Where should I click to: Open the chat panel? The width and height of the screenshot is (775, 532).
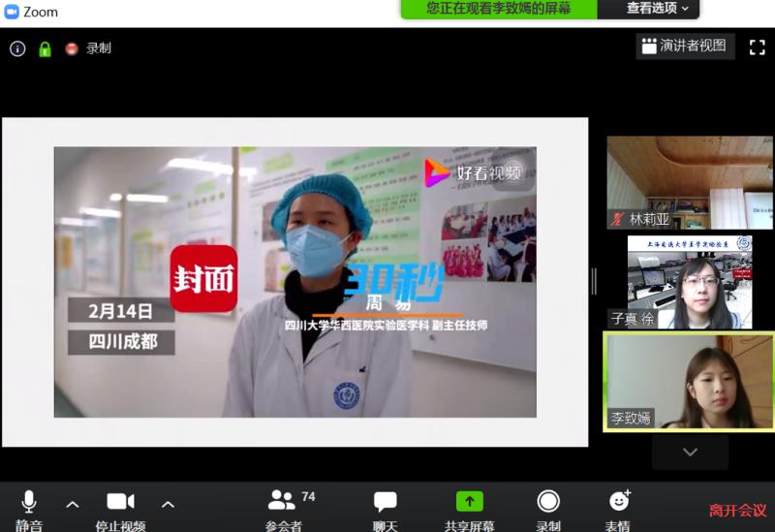click(385, 511)
